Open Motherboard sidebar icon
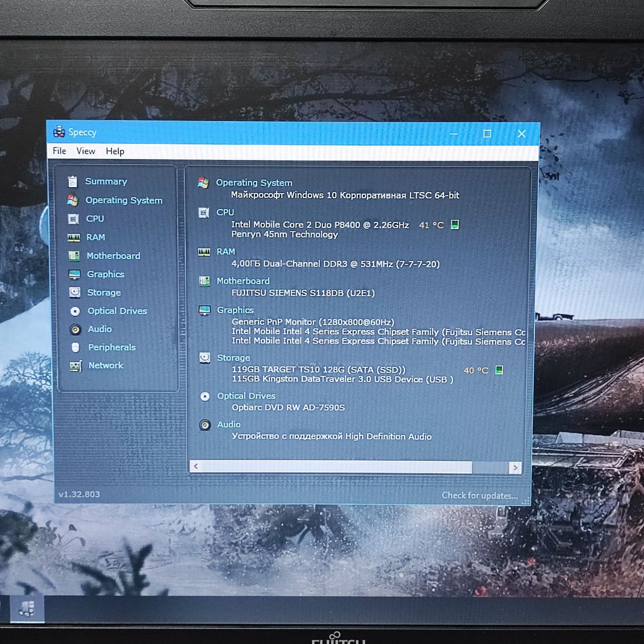The image size is (644, 644). 74,256
